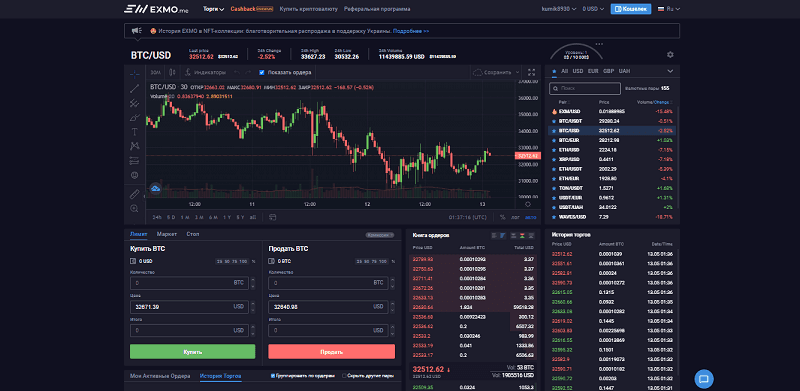The width and height of the screenshot is (800, 391).
Task: Open the account username dropdown
Action: coord(559,9)
